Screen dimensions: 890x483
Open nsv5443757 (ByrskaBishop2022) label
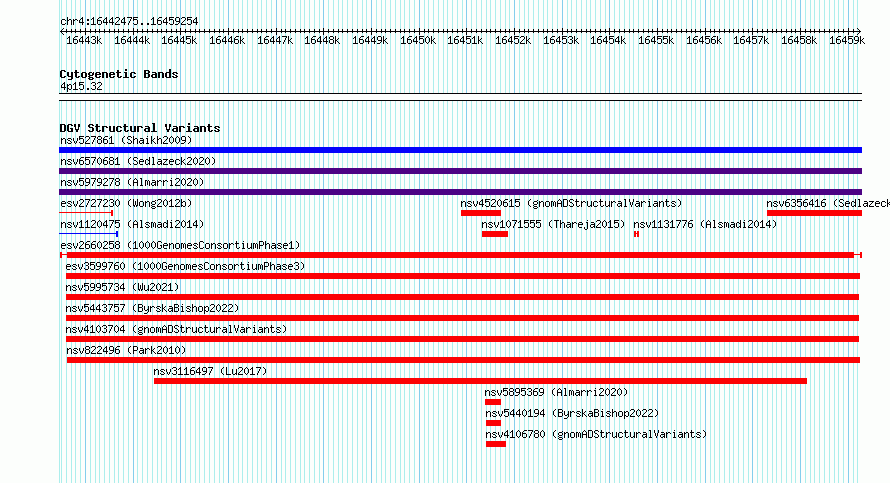click(152, 308)
